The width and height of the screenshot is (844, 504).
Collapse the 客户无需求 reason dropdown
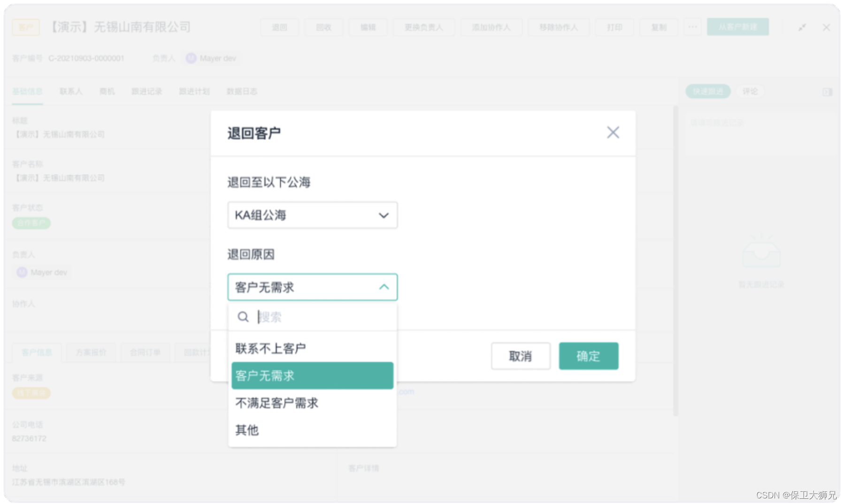[312, 287]
